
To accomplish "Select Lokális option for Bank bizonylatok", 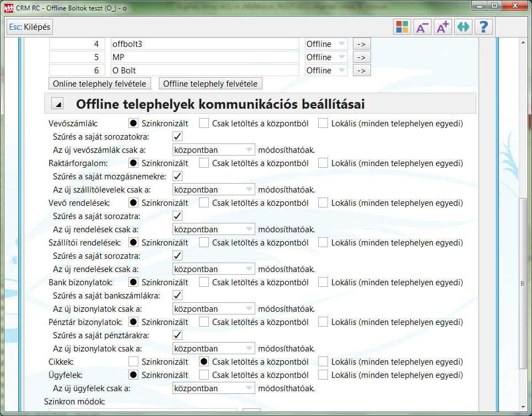I will pyautogui.click(x=323, y=282).
